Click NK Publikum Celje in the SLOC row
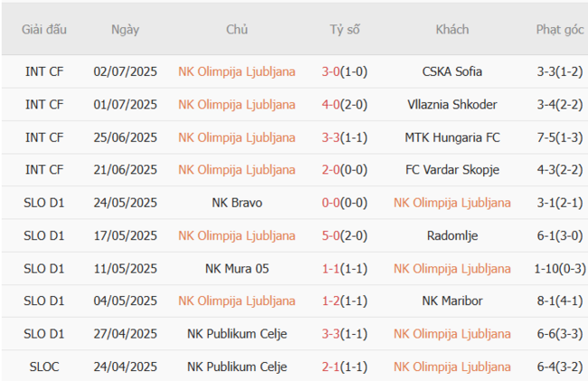Viewport: 588px width, 381px height. click(237, 367)
